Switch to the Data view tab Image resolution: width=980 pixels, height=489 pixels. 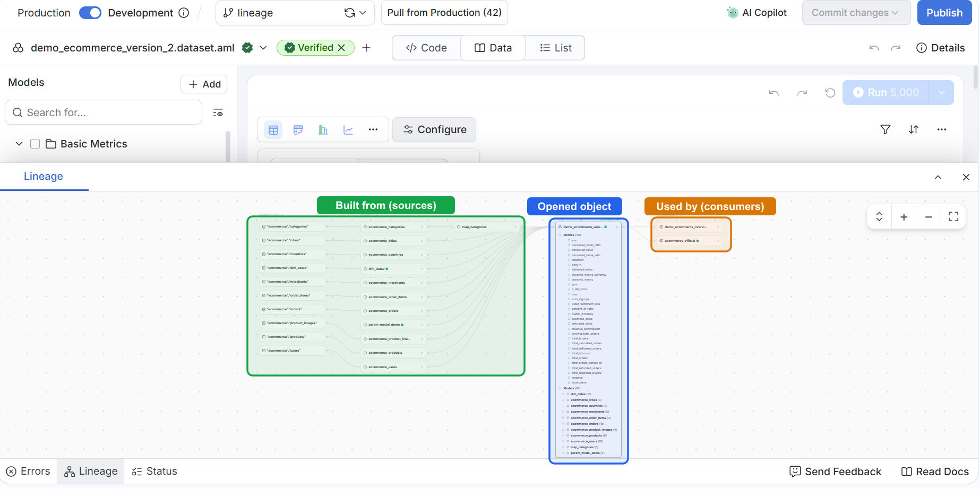click(x=493, y=48)
